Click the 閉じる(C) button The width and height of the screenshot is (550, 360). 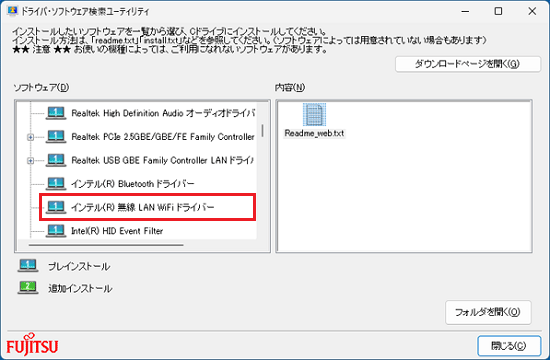509,346
